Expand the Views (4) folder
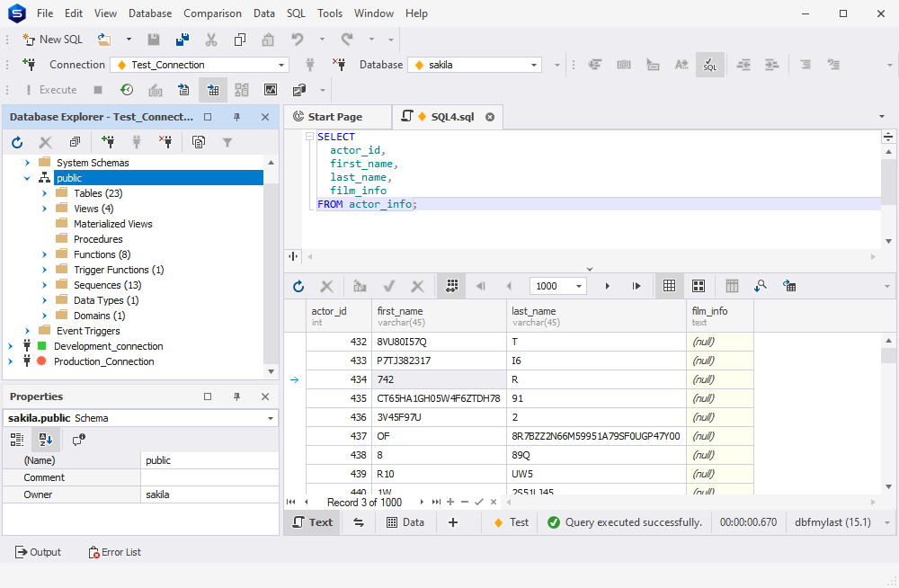 tap(44, 209)
